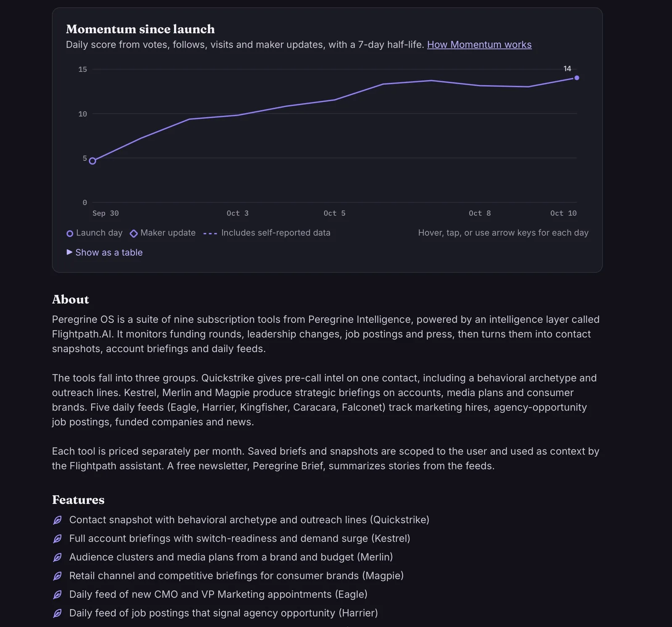
Task: Click the "Oct 3" x-axis label
Action: click(238, 213)
